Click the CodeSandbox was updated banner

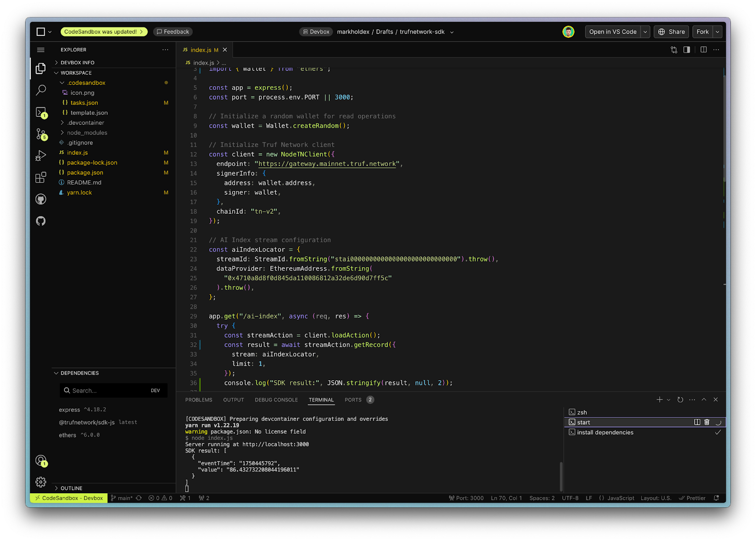click(x=104, y=32)
